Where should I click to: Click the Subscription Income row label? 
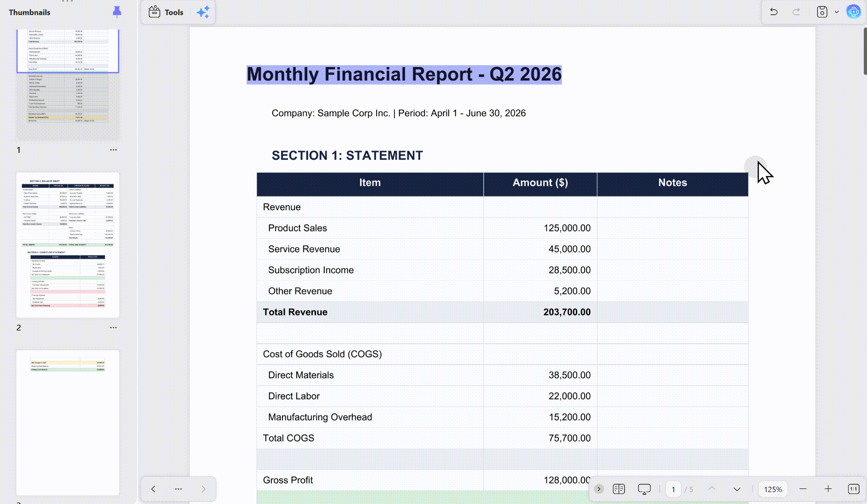point(311,270)
